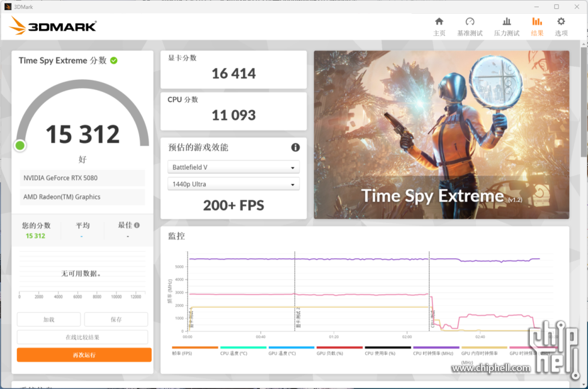Image resolution: width=588 pixels, height=389 pixels.
Task: Switch to the 结果 results section
Action: pos(537,26)
